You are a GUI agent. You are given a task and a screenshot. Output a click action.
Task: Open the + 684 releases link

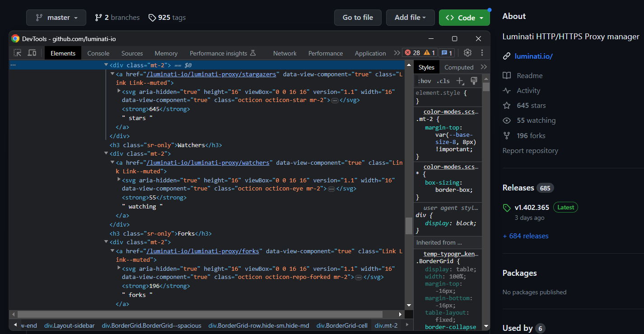[x=525, y=236]
